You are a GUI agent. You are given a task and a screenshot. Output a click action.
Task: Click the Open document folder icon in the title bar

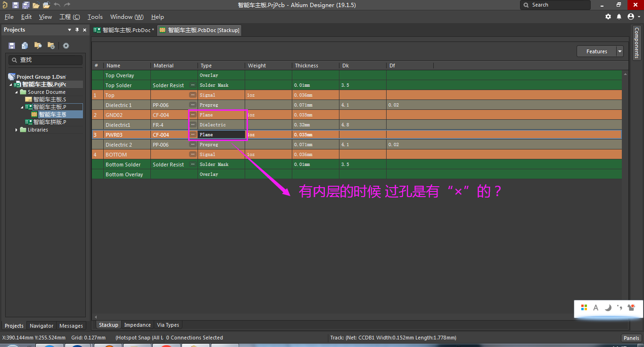36,5
